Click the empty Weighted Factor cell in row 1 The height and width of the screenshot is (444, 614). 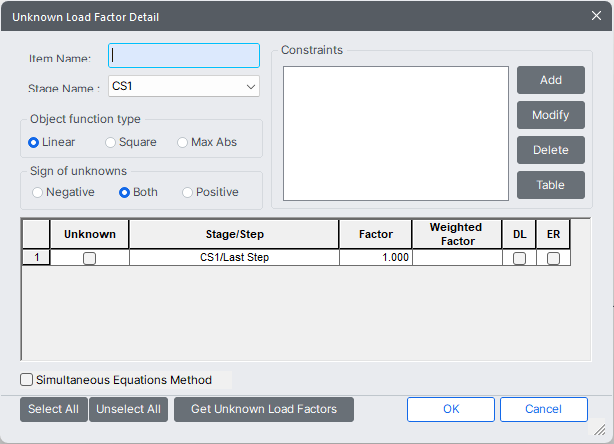(457, 257)
